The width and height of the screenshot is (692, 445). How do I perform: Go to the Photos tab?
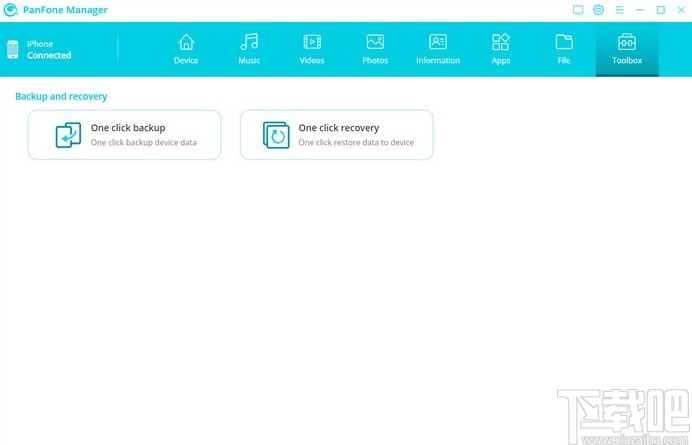point(375,49)
